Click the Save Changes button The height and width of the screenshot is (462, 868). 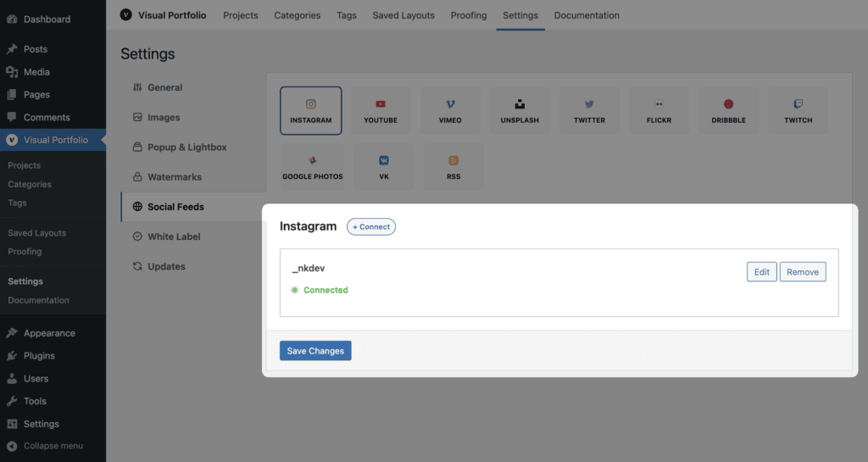coord(315,351)
